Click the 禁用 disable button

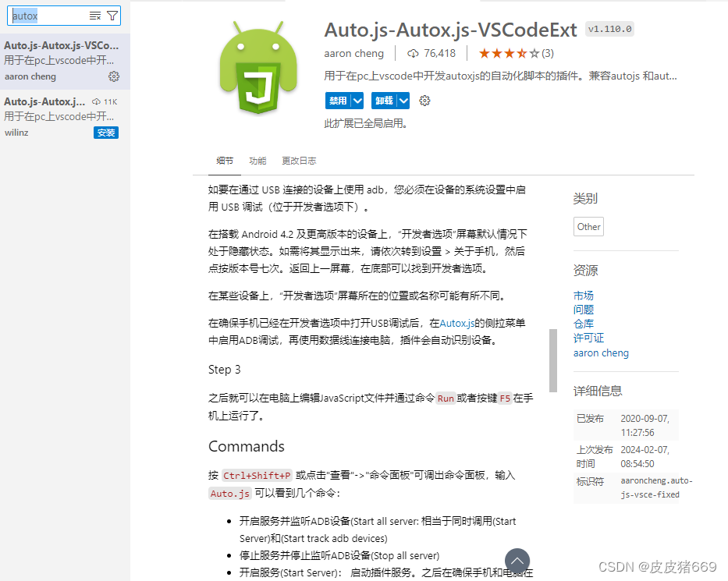338,101
